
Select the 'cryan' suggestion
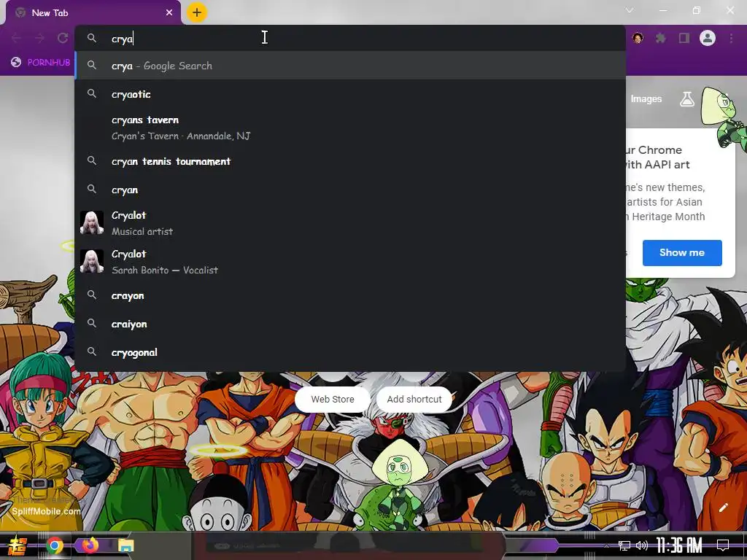pyautogui.click(x=350, y=190)
